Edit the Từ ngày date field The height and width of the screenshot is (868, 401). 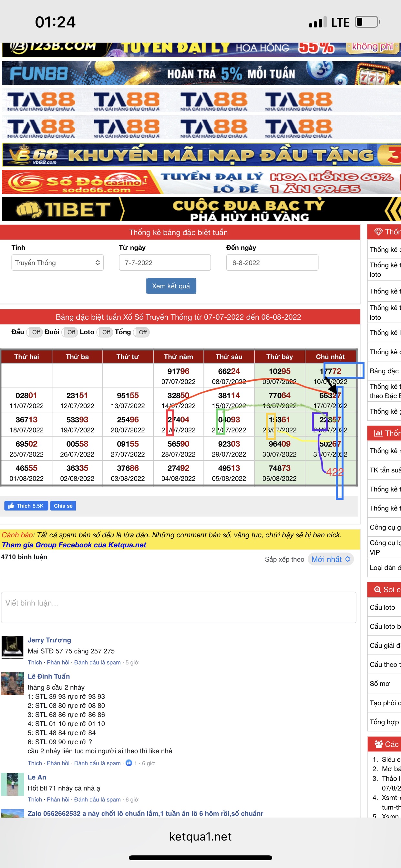tap(165, 263)
